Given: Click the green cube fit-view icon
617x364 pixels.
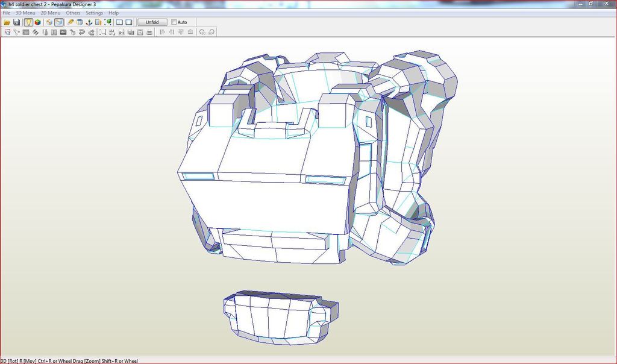Looking at the screenshot, I should coord(108,22).
